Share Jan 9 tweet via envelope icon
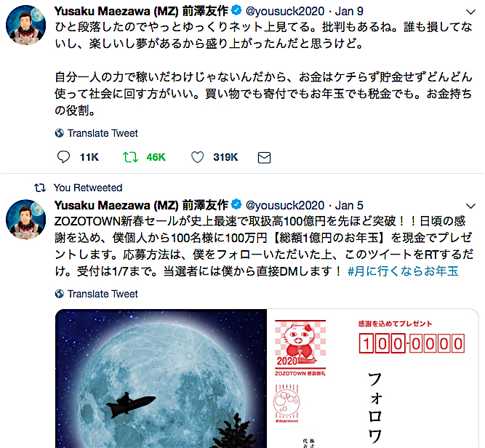Viewport: 485px width, 448px height. 264,158
